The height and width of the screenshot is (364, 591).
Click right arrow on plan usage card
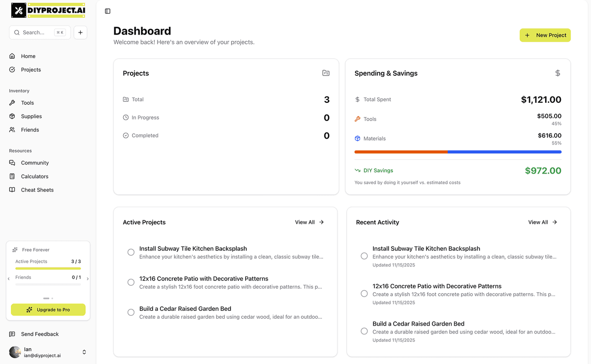pyautogui.click(x=88, y=279)
